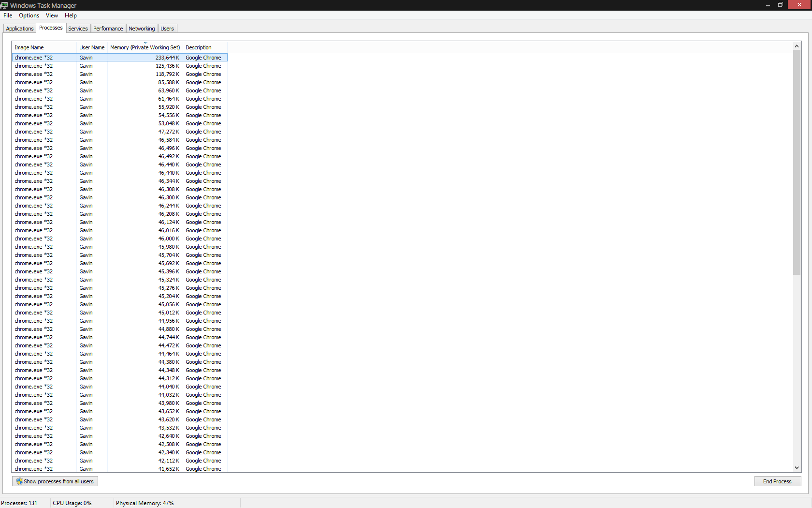Select the process using 125,436 K

pos(119,66)
